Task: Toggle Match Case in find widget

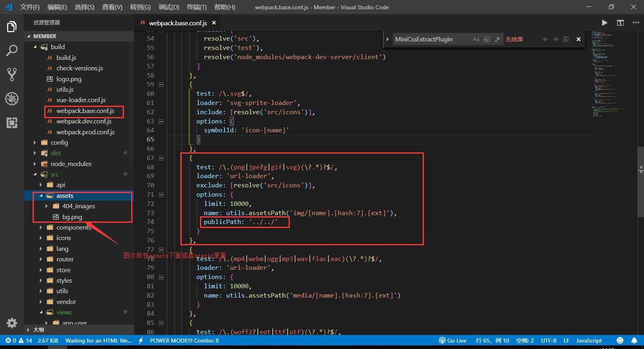Action: click(476, 39)
